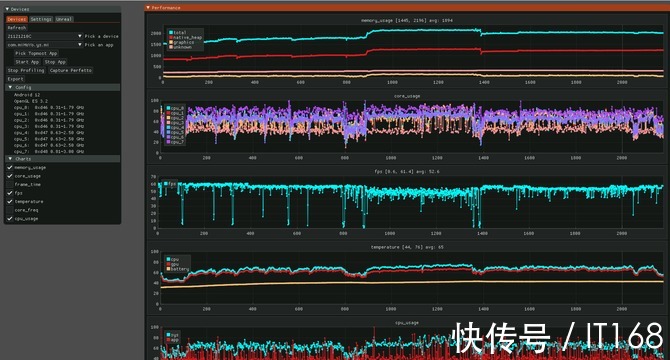Open the Unreal tab
Image resolution: width=670 pixels, height=360 pixels.
pos(64,19)
